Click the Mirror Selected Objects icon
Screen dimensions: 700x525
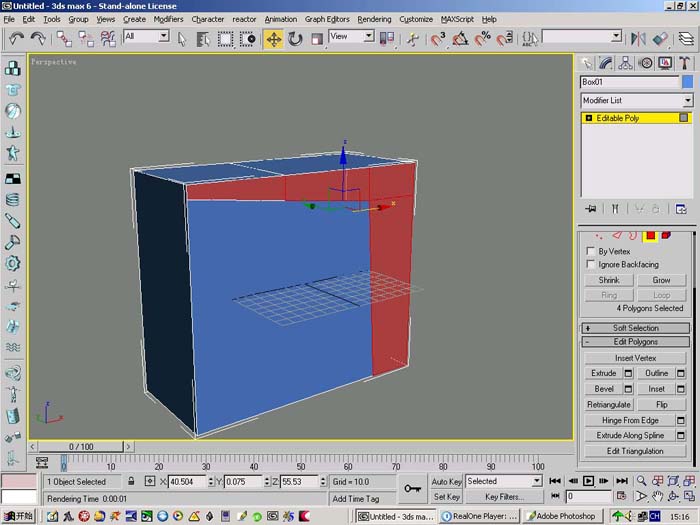pyautogui.click(x=638, y=39)
